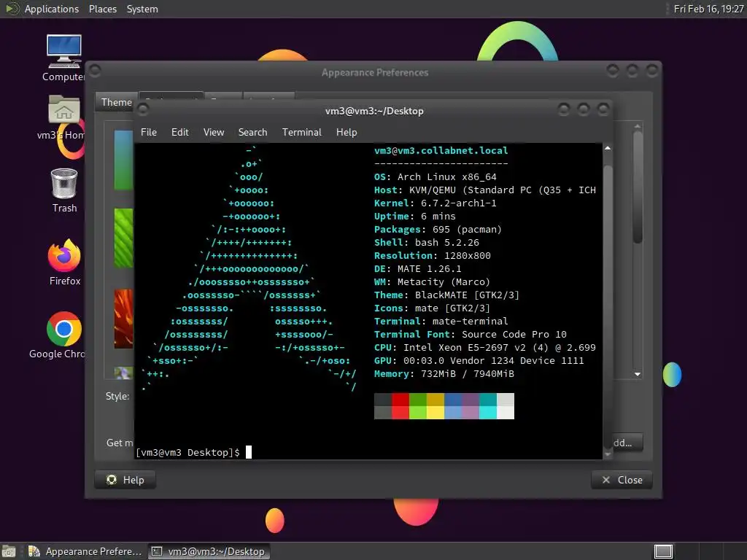
Task: Open the System menu
Action: [142, 9]
